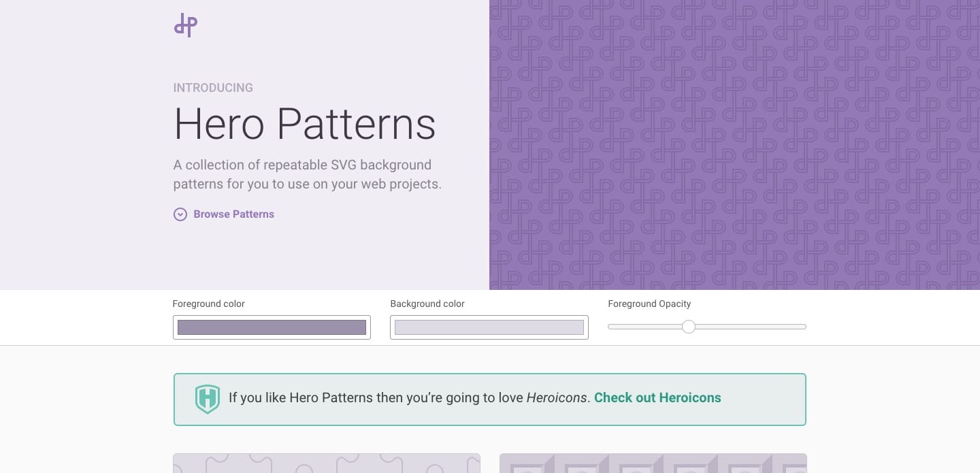
Task: Follow the Check out Heroicons link
Action: pyautogui.click(x=657, y=398)
